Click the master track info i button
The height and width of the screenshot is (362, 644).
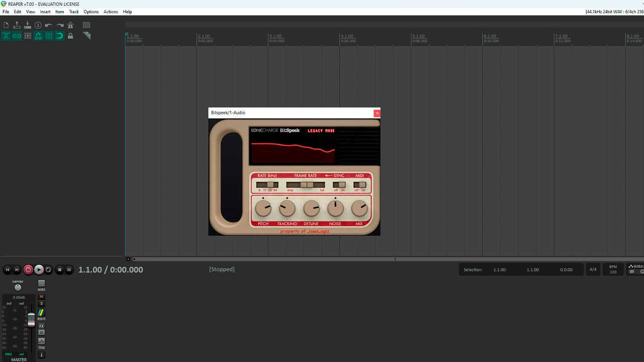pos(41,354)
